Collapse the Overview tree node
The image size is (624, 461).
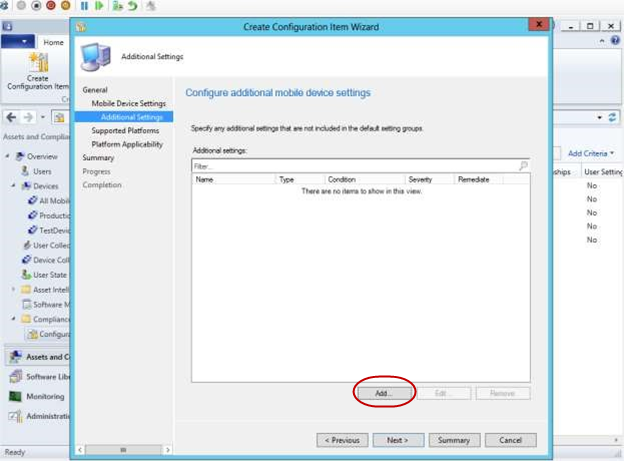9,157
